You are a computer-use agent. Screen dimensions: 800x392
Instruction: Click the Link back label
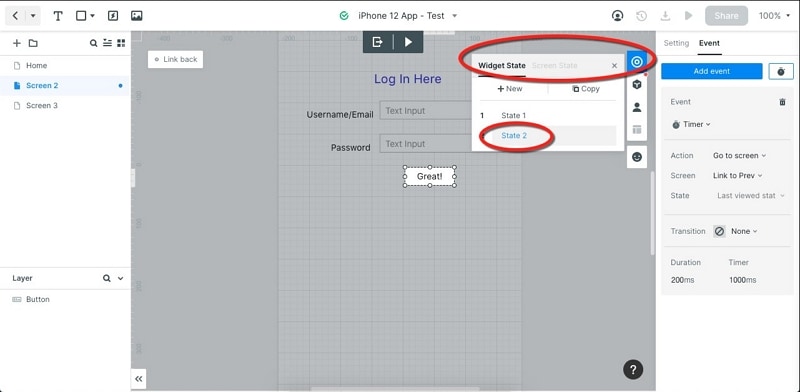[x=176, y=59]
